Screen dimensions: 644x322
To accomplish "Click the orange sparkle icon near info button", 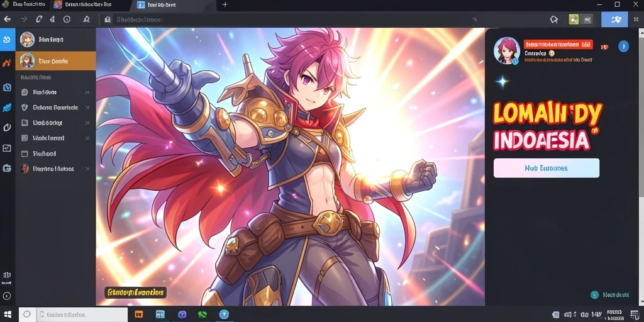I will [x=604, y=47].
